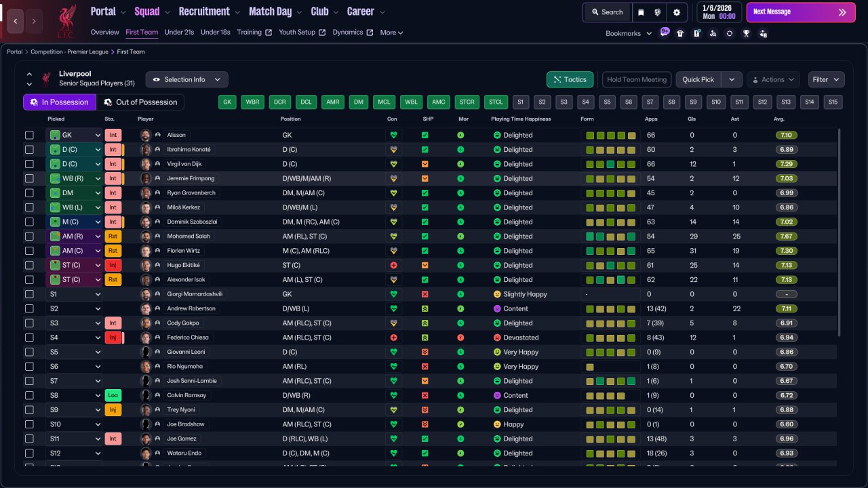Click Virgil van Dijk's form squares
The height and width of the screenshot is (488, 868).
click(x=611, y=164)
